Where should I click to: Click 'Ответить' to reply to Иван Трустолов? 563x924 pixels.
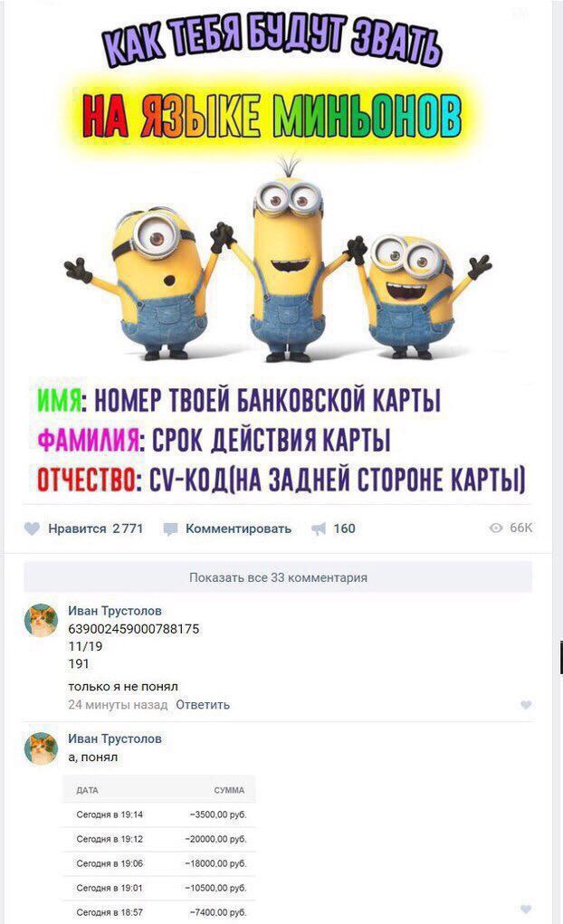(203, 705)
